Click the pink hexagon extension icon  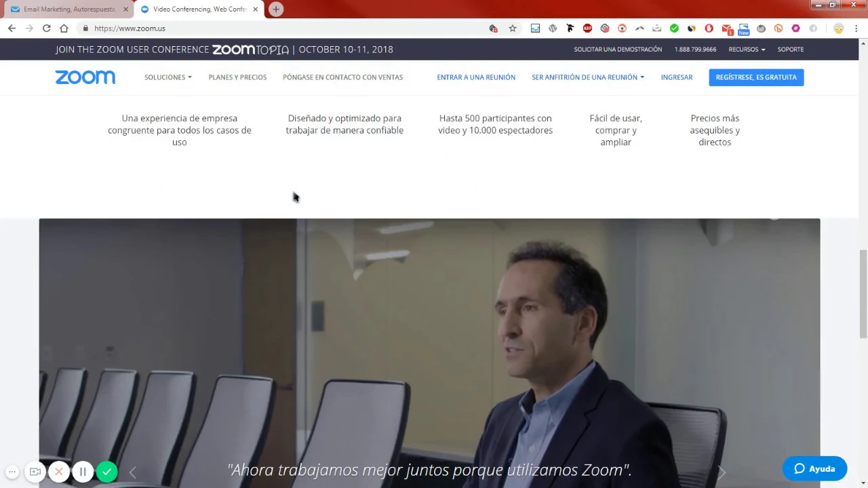tap(795, 28)
